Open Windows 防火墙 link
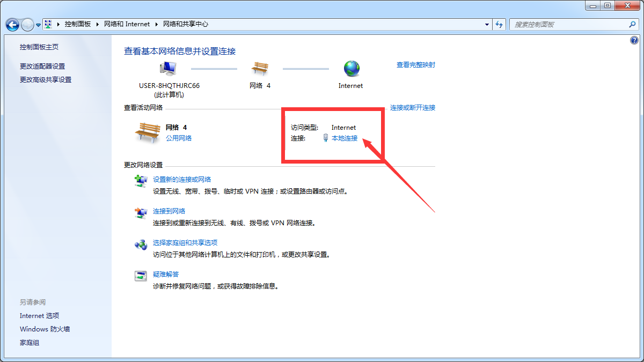This screenshot has width=644, height=362. 45,329
